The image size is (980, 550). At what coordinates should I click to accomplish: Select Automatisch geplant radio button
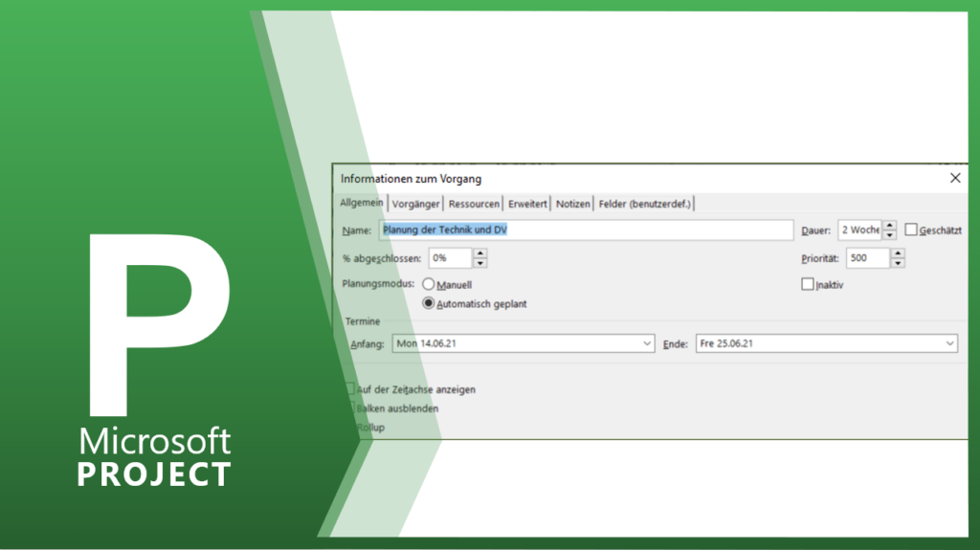pyautogui.click(x=428, y=303)
